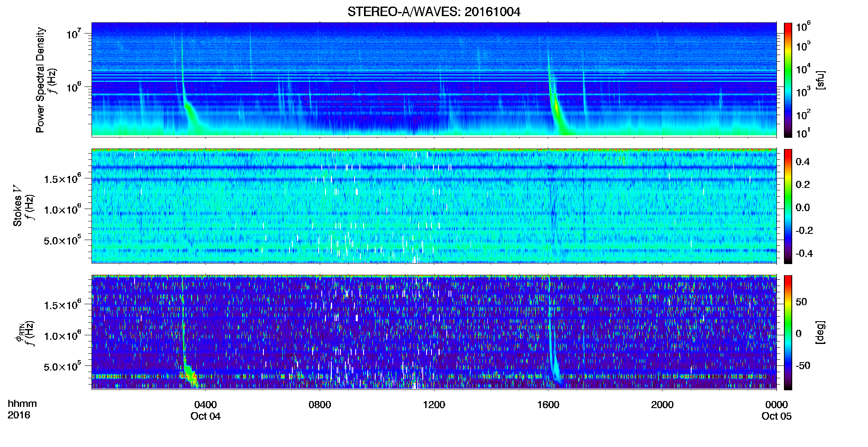Viewport: 868px width, 447px height.
Task: Choose the "1600" time axis label
Action: (548, 404)
